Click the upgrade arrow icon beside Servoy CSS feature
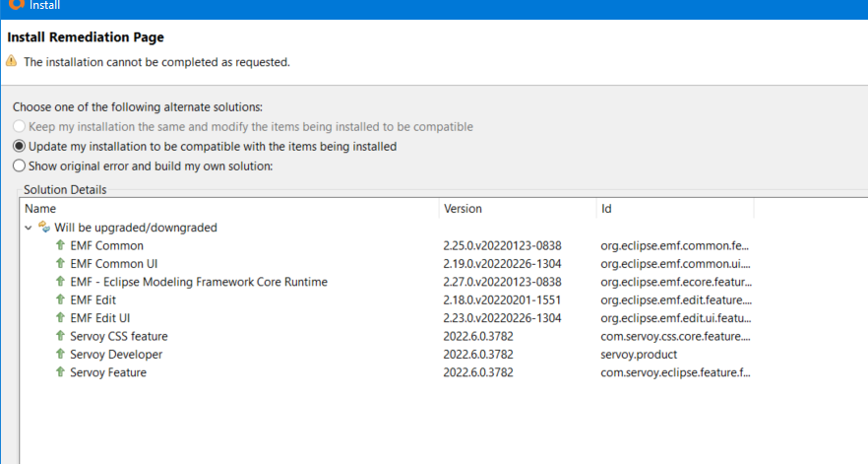The height and width of the screenshot is (464, 868). coord(60,335)
